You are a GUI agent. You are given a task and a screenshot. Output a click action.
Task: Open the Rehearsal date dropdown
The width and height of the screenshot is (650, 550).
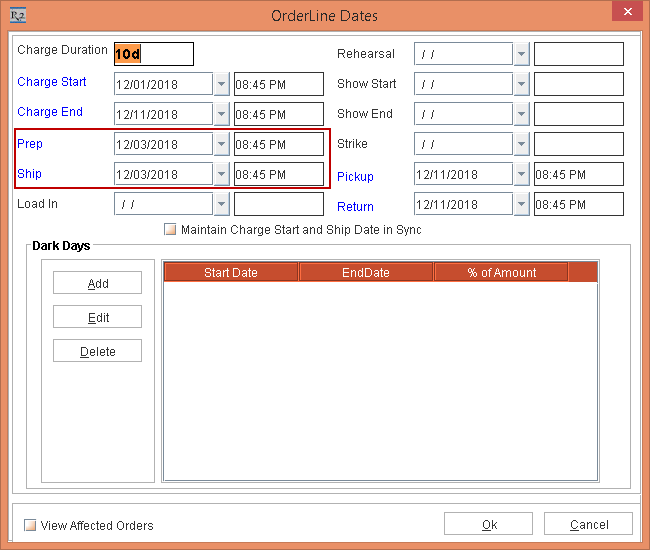(x=521, y=54)
